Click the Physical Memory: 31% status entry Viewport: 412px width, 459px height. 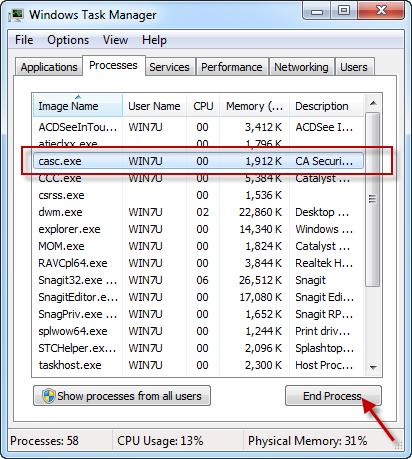point(307,441)
